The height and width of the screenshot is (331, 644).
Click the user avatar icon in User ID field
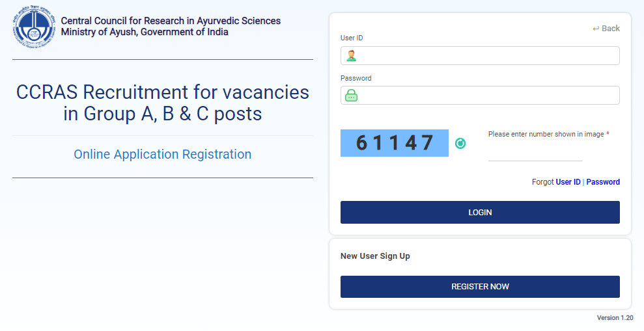351,56
